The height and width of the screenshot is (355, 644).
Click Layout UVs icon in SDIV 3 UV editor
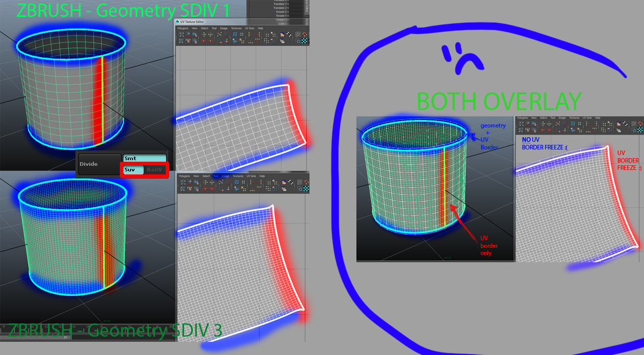(237, 182)
